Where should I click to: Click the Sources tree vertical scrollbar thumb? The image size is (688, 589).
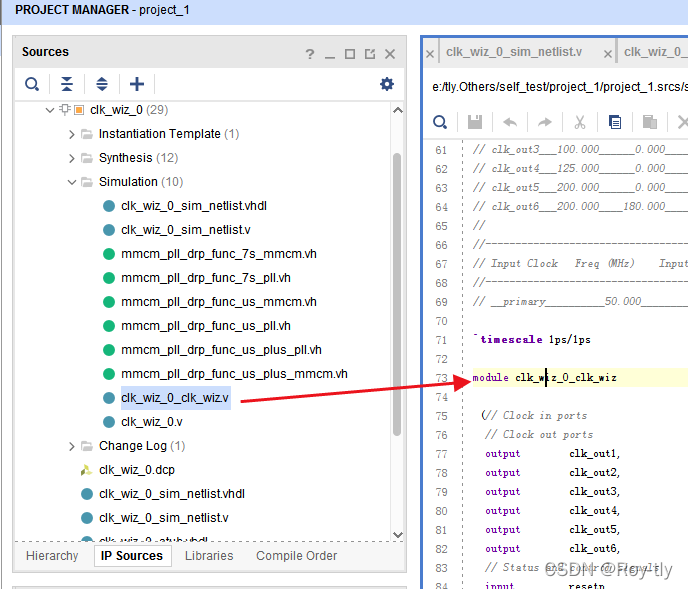click(x=397, y=294)
